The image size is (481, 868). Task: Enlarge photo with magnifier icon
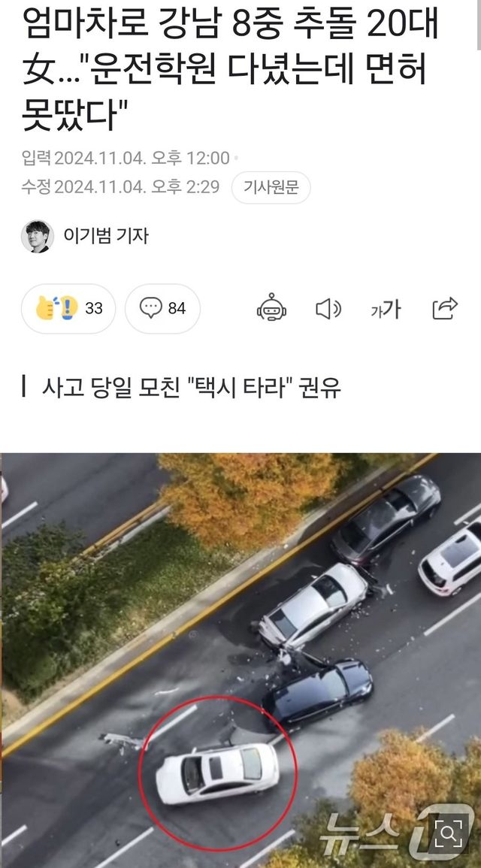pyautogui.click(x=449, y=832)
